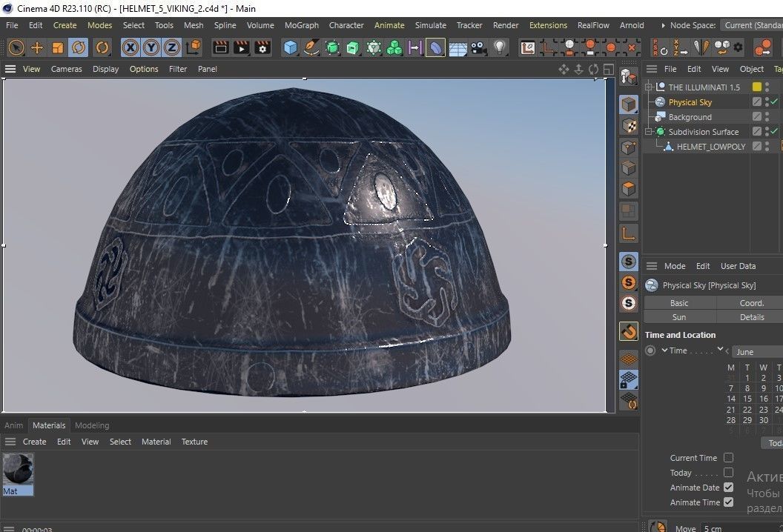Render the current view clapperboard icon

220,47
